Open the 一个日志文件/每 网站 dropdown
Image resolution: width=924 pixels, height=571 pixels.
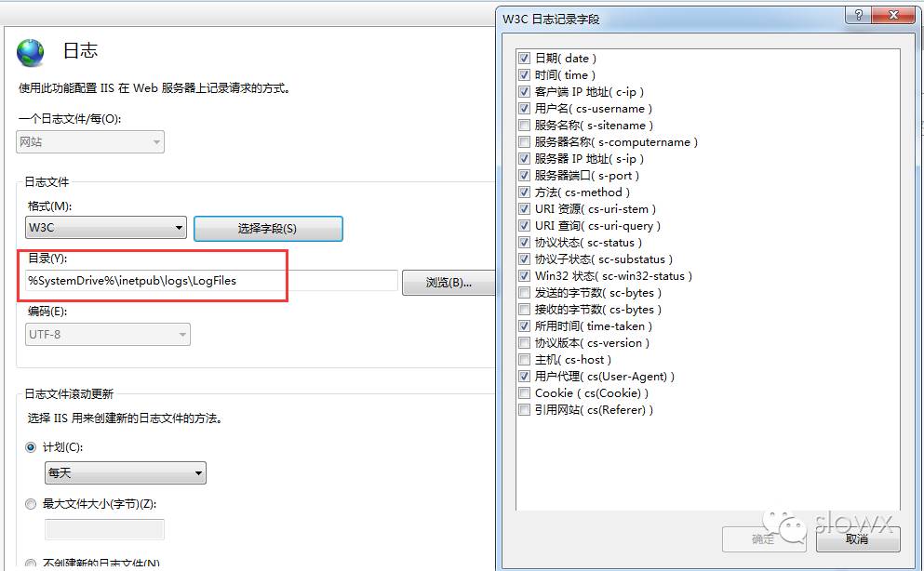[x=90, y=142]
